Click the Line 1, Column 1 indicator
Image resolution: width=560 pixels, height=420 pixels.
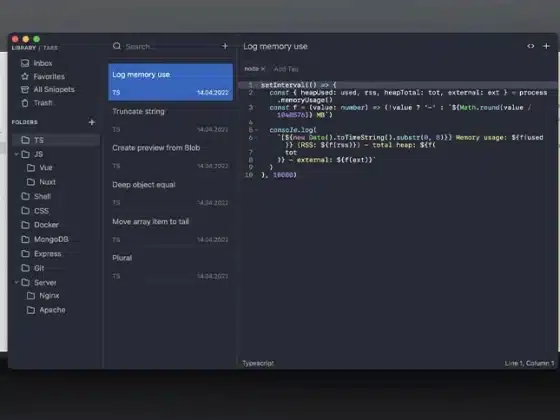529,363
